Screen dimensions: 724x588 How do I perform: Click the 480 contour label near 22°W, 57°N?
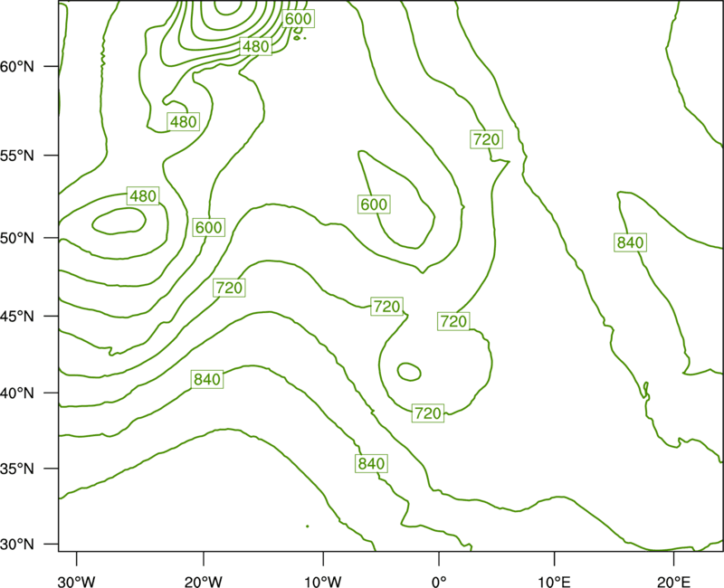coord(184,121)
